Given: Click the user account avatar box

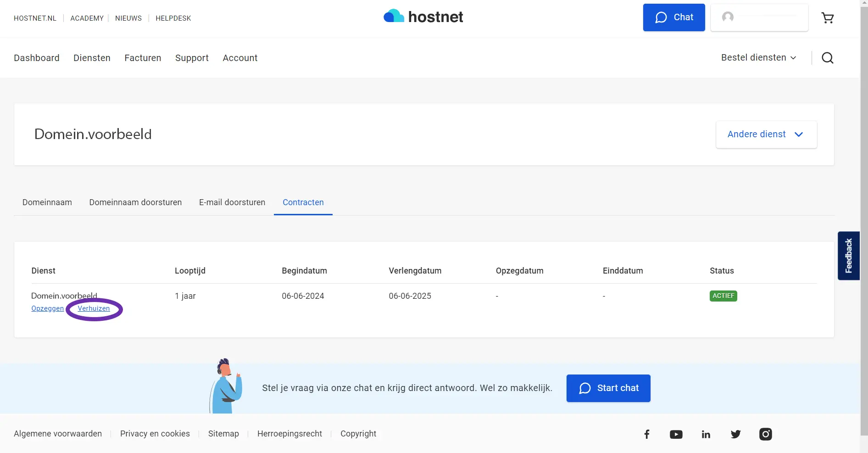Looking at the screenshot, I should (x=759, y=17).
